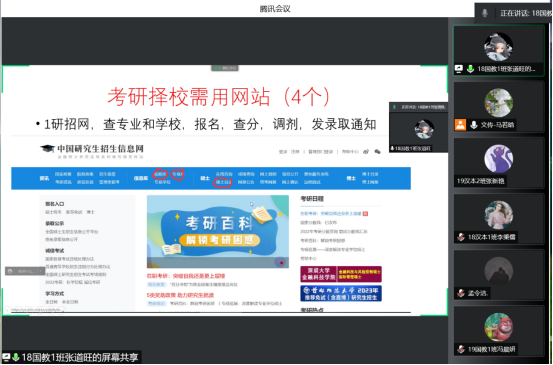Open the red headline link starting 在职考研

click(186, 276)
